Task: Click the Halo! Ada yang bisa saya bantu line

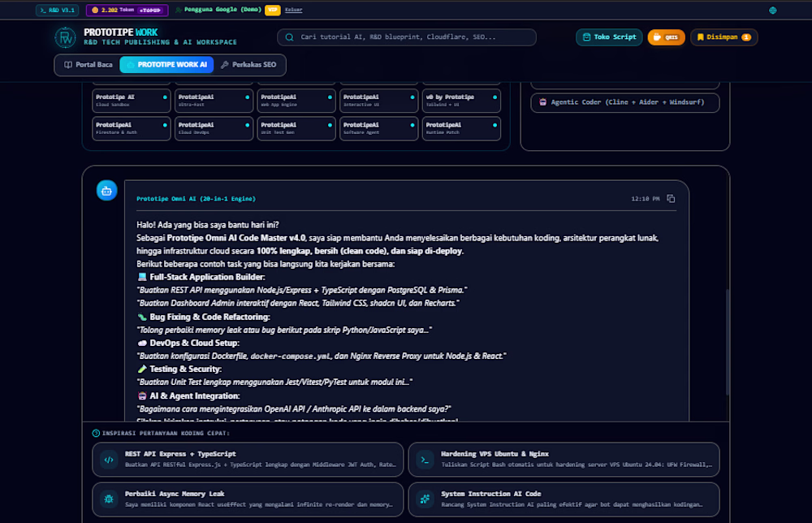Action: [x=208, y=225]
